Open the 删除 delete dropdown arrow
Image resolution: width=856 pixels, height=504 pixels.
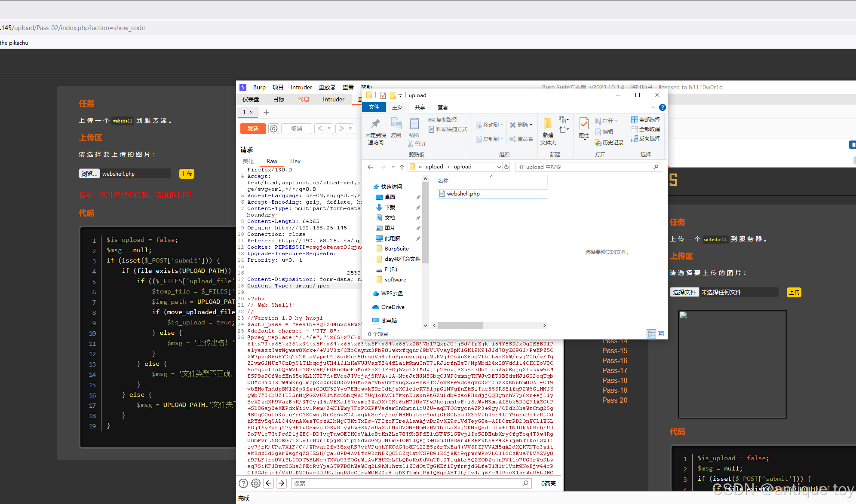(x=531, y=125)
